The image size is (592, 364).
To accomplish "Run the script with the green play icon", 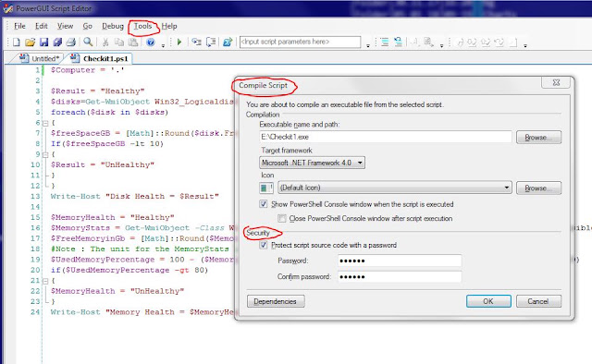I will coord(179,42).
